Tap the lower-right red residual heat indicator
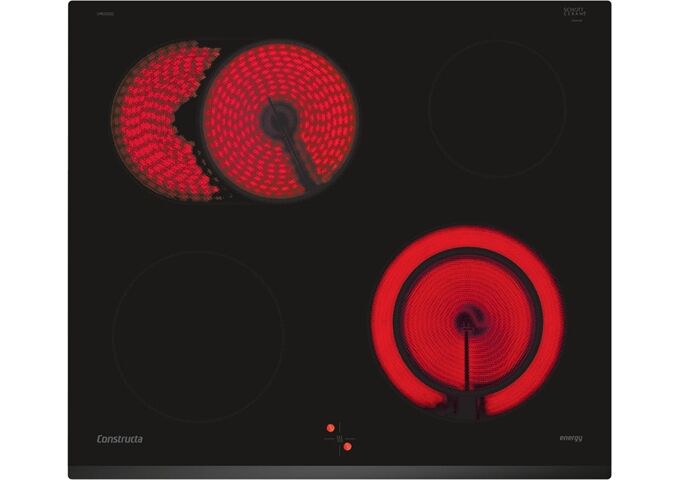 click(x=347, y=446)
